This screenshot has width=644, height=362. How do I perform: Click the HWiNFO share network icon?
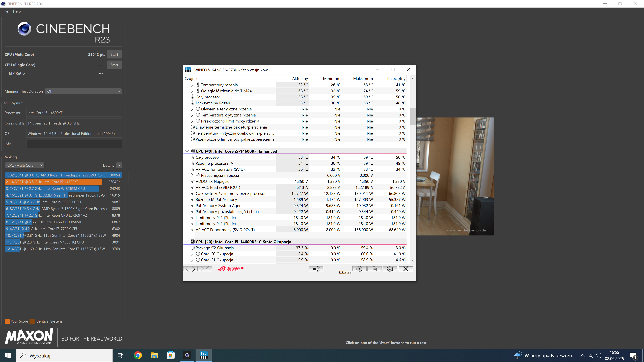click(x=316, y=269)
